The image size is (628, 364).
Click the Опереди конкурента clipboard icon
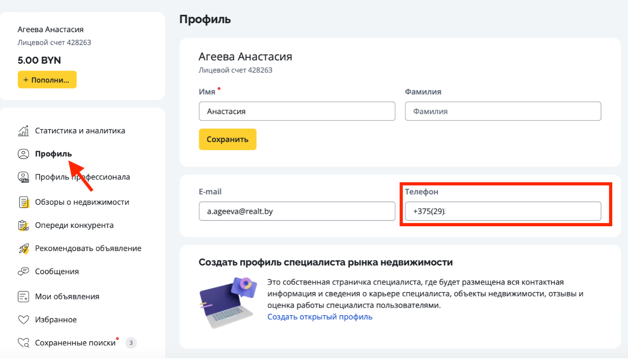[x=24, y=225]
